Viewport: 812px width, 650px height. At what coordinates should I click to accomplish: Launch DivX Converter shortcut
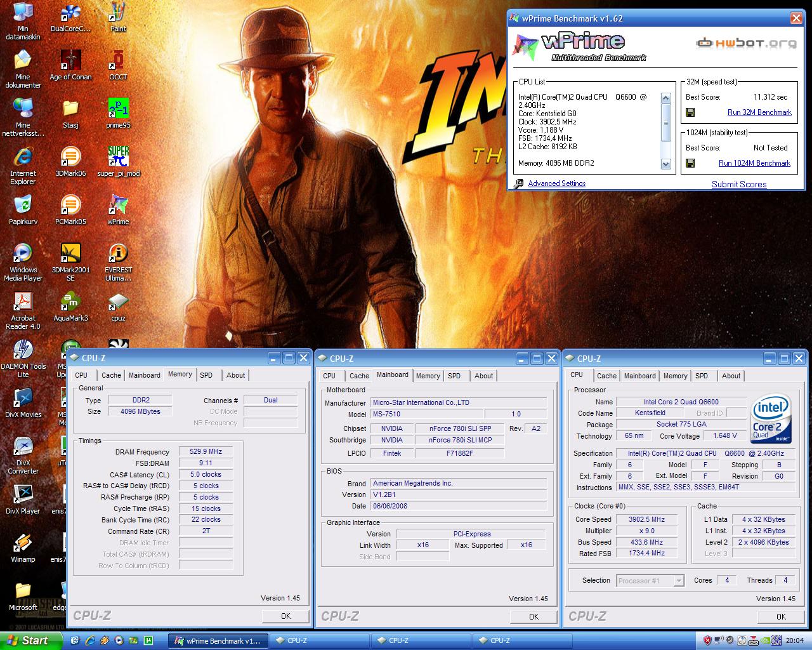coord(23,455)
